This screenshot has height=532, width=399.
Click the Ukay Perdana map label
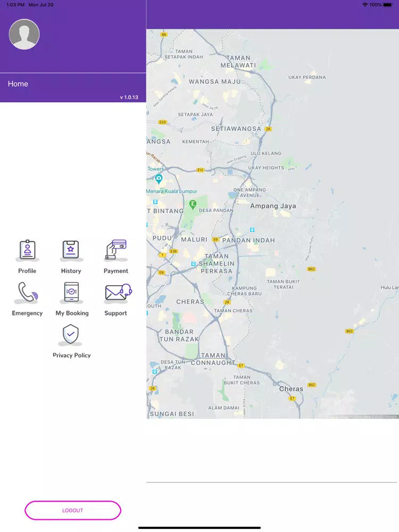click(x=307, y=77)
